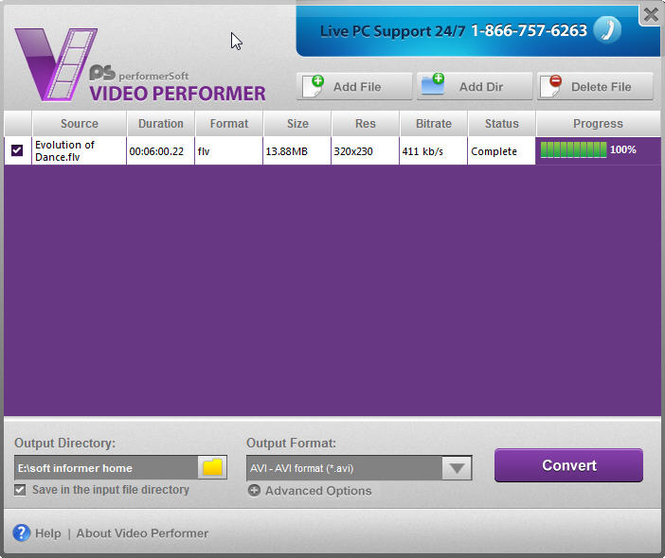Expand Advanced Options
665x558 pixels.
click(318, 491)
